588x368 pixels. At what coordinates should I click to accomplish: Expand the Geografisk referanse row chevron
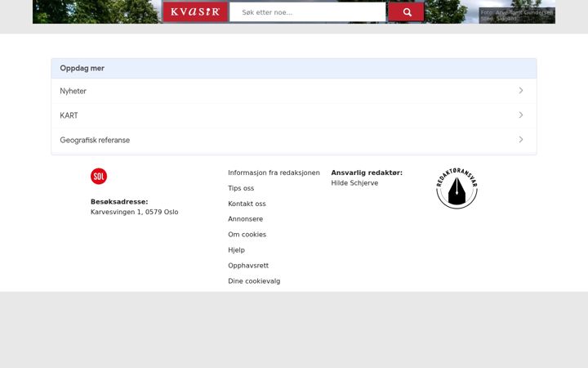pos(521,140)
